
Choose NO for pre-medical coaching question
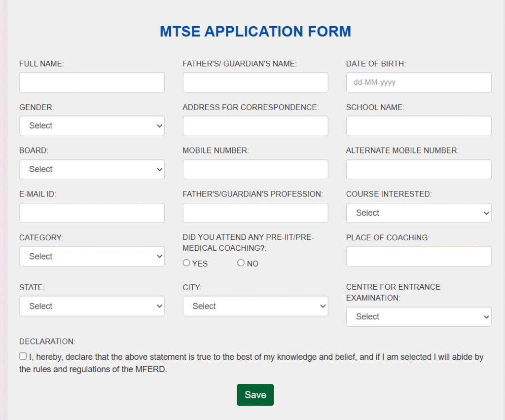(241, 263)
